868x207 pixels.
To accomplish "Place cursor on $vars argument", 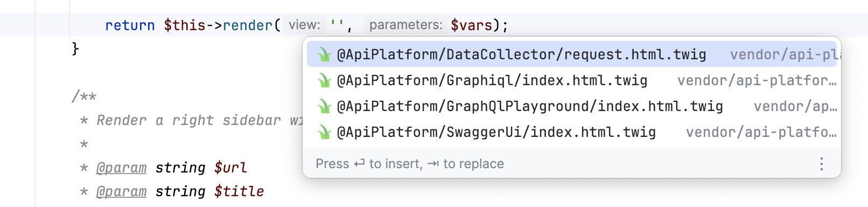I will [x=472, y=25].
